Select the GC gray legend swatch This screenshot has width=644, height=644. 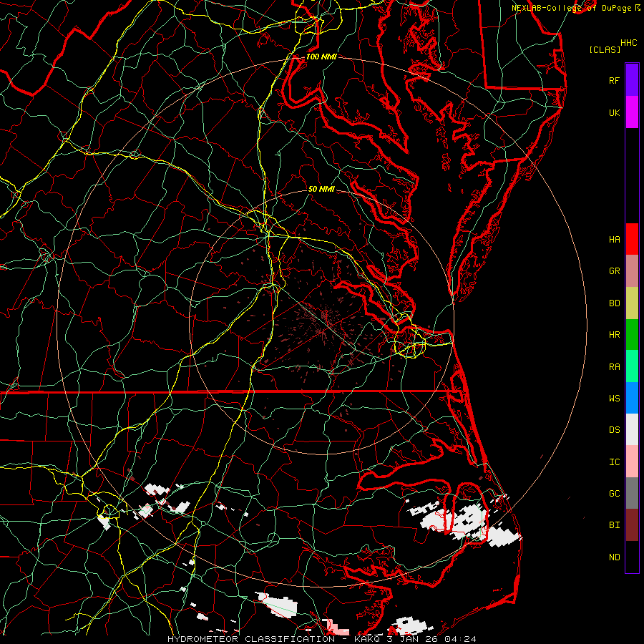click(632, 493)
